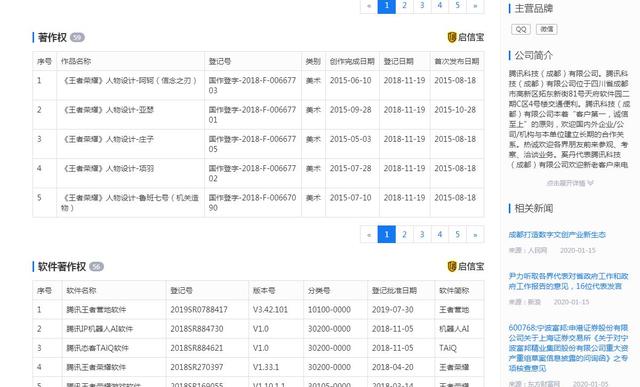Open page 3 in the top pagination bar
Screen dimensions: 640x387
point(422,6)
